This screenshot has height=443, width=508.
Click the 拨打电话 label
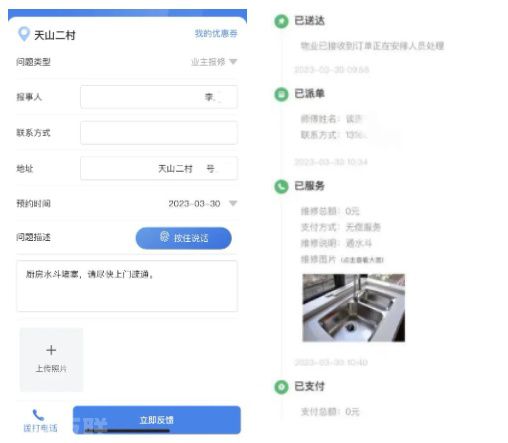pyautogui.click(x=40, y=428)
